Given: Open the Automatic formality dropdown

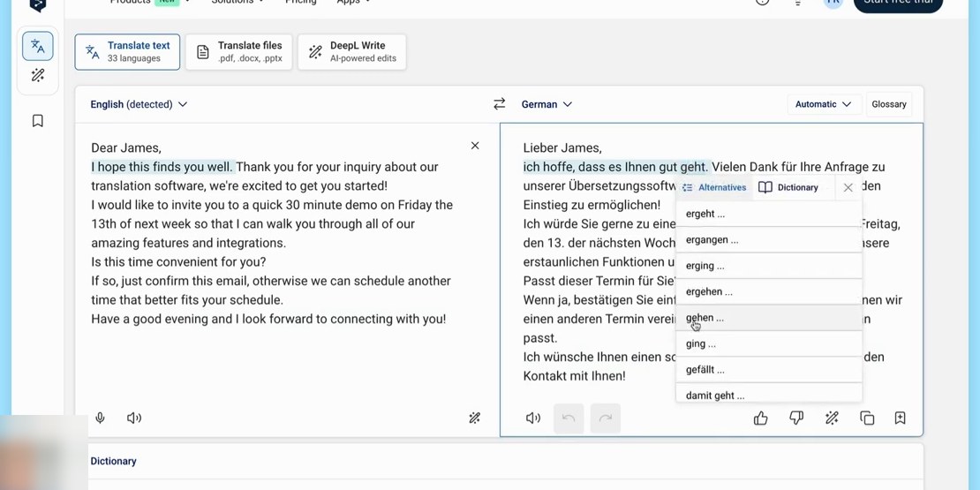Looking at the screenshot, I should tap(824, 104).
